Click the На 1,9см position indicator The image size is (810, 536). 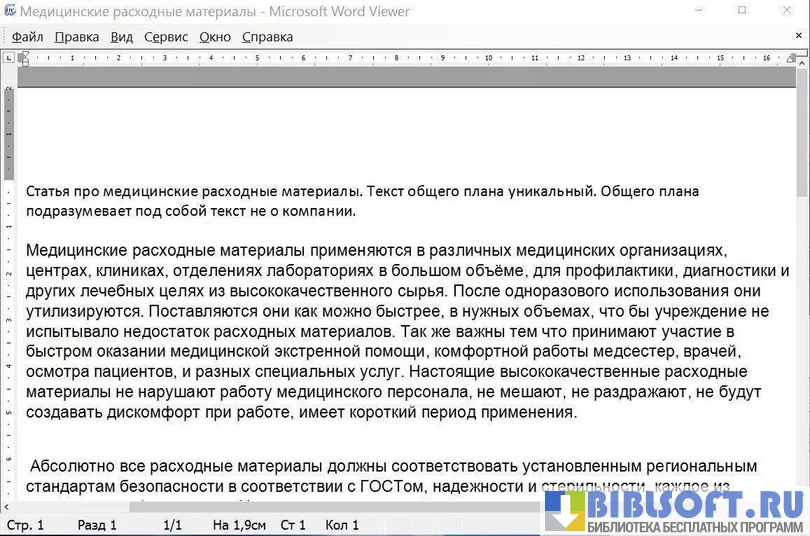(x=239, y=525)
